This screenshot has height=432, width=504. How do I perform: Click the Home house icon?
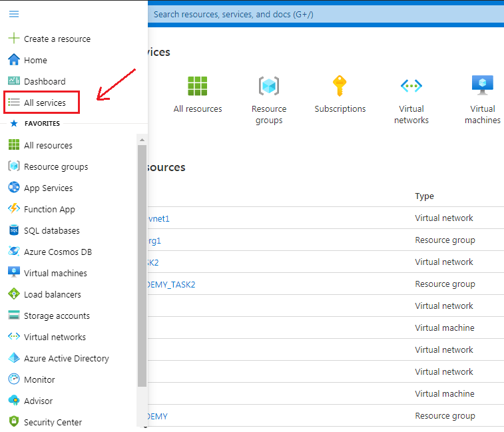[14, 59]
